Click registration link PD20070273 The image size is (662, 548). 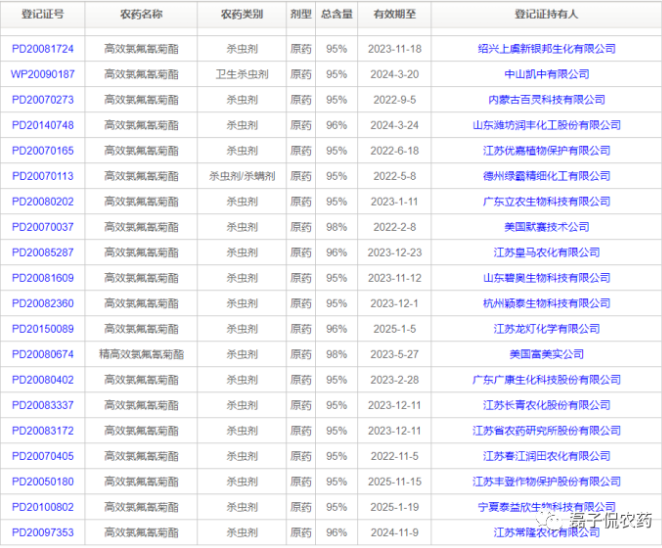[x=42, y=100]
